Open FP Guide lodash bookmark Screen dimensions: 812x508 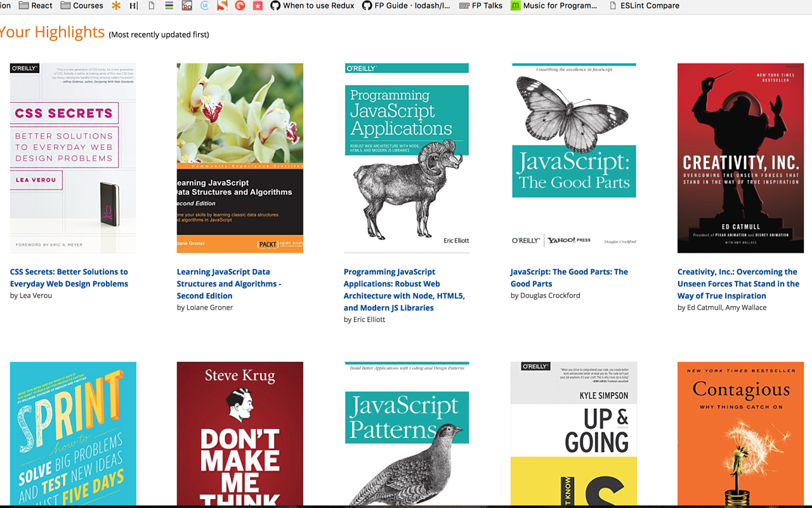pos(406,6)
